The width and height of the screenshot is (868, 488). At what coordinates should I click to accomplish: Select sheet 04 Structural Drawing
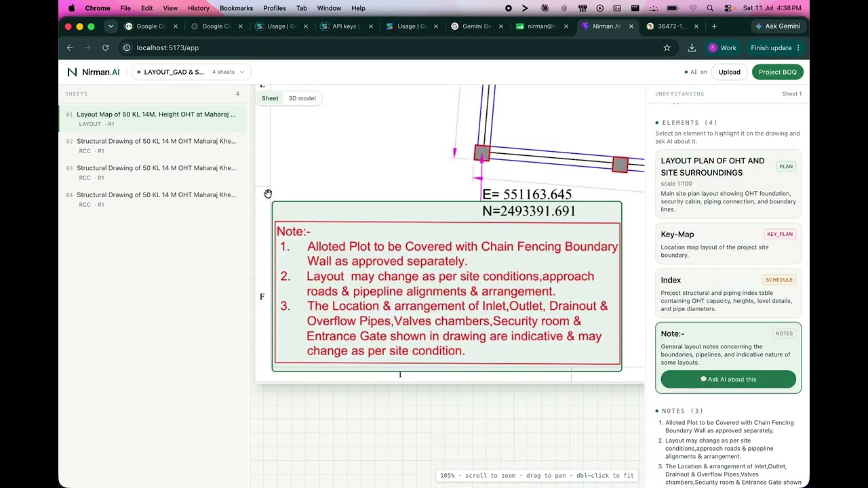tap(153, 199)
